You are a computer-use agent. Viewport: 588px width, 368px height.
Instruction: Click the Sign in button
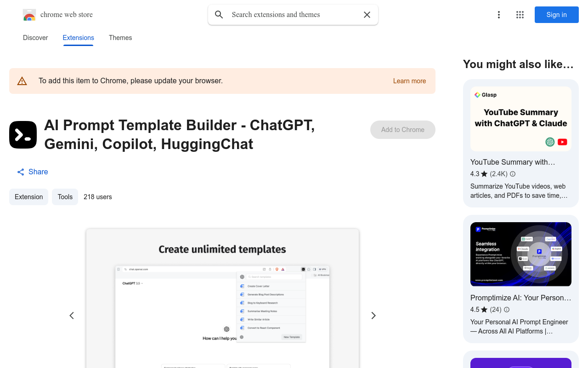tap(557, 15)
